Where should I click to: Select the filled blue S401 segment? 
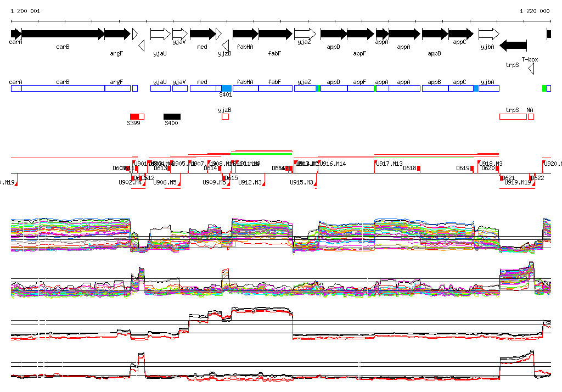pos(227,88)
